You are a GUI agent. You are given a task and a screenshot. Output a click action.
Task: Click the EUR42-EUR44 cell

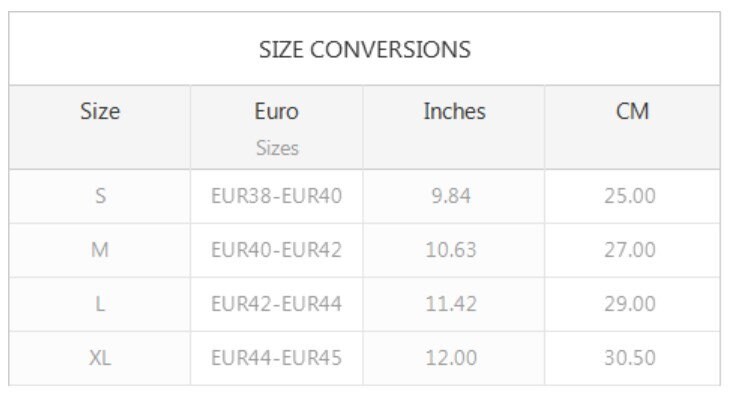point(276,304)
